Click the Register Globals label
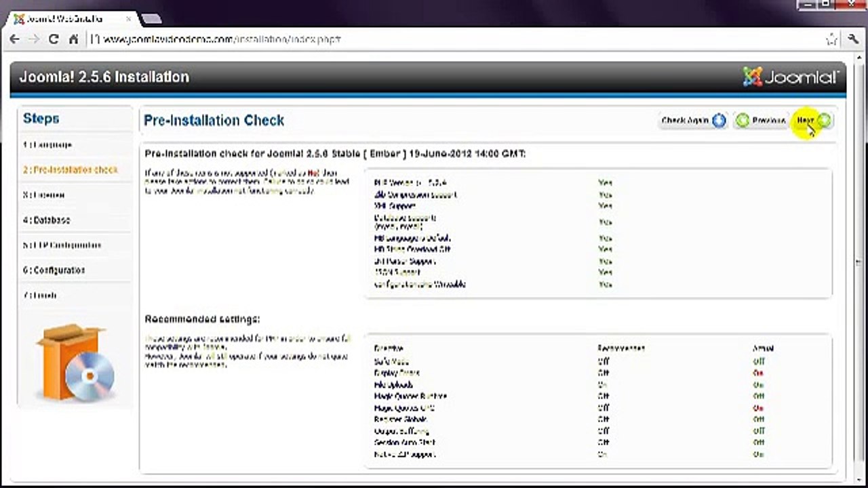Image resolution: width=868 pixels, height=488 pixels. pos(401,420)
